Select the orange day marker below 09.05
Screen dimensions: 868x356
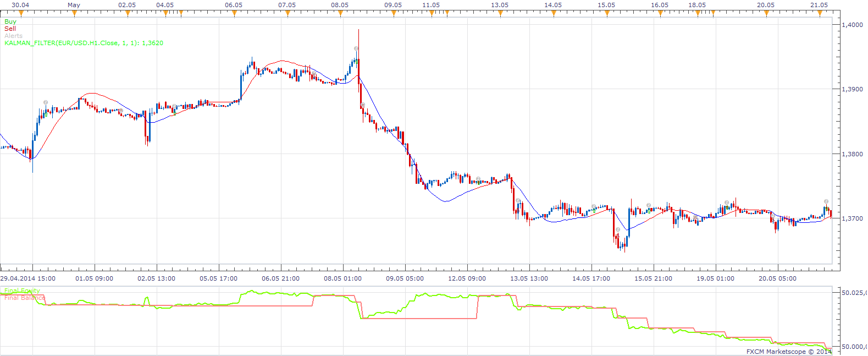click(394, 14)
